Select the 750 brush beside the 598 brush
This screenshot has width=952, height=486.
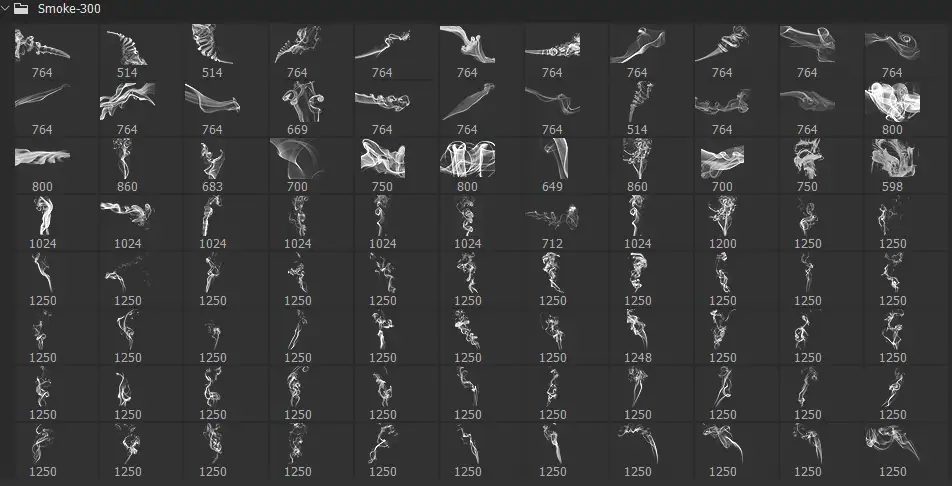pyautogui.click(x=808, y=165)
